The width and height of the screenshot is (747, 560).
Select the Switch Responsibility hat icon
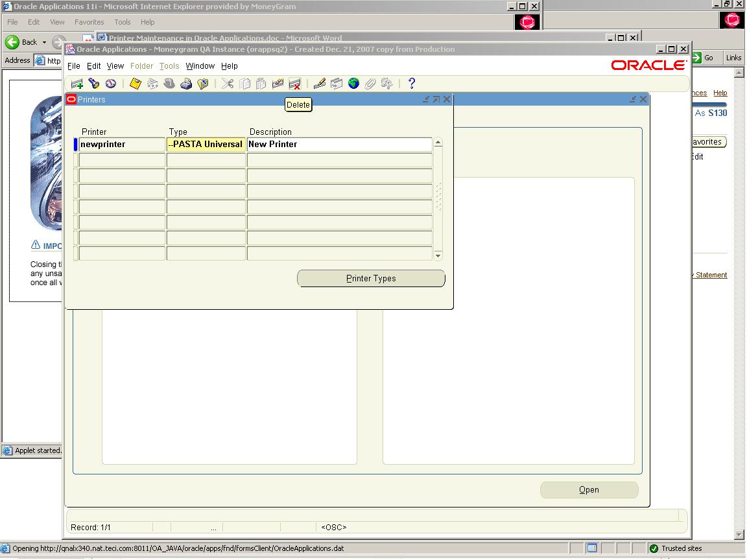click(169, 84)
